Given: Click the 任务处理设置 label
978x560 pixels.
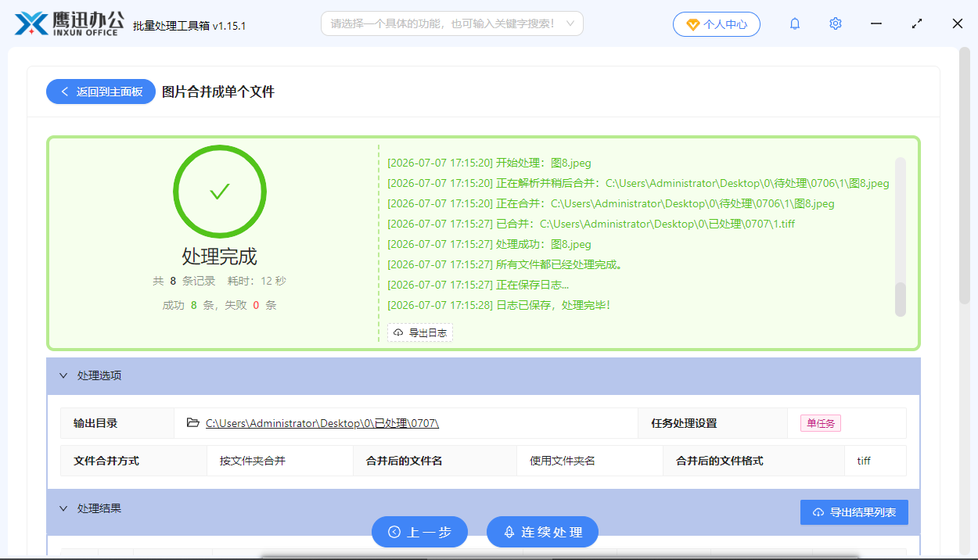Looking at the screenshot, I should [x=684, y=423].
